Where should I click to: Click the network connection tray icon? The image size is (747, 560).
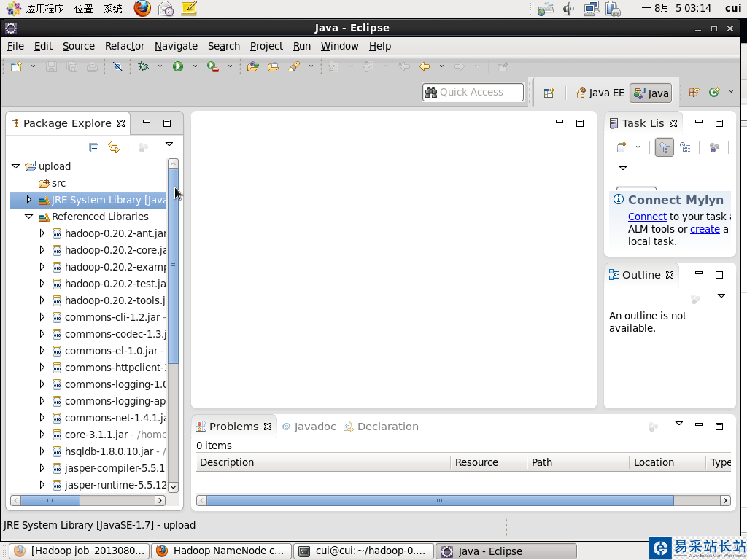pyautogui.click(x=592, y=9)
